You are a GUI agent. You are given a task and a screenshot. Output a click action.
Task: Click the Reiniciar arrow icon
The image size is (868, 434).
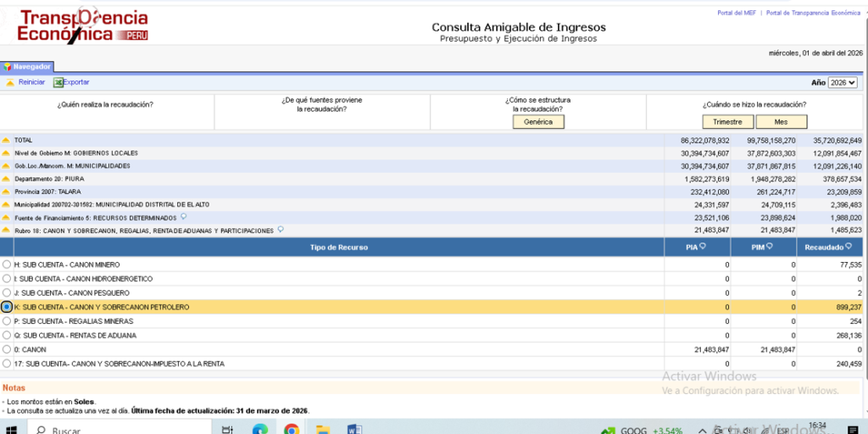click(10, 82)
